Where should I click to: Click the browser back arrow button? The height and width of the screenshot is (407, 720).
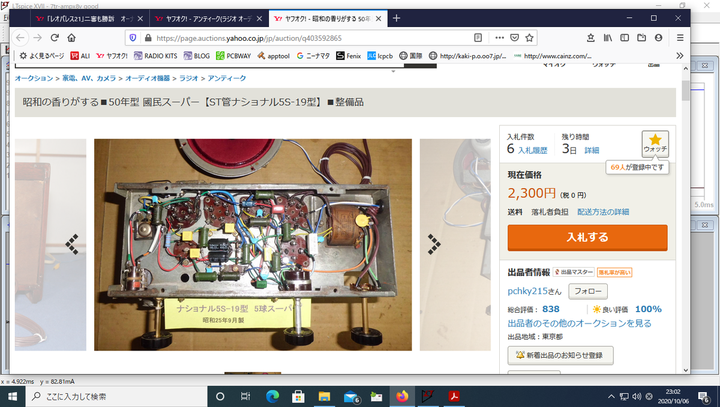click(20, 38)
